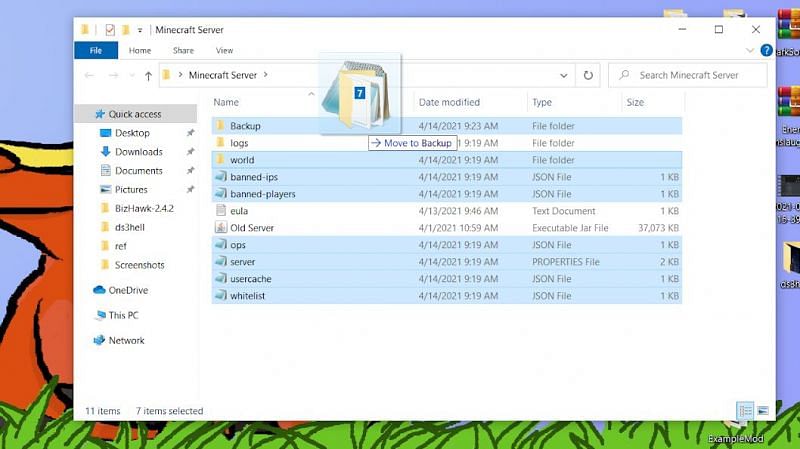
Task: Open the File menu tab
Action: 96,50
